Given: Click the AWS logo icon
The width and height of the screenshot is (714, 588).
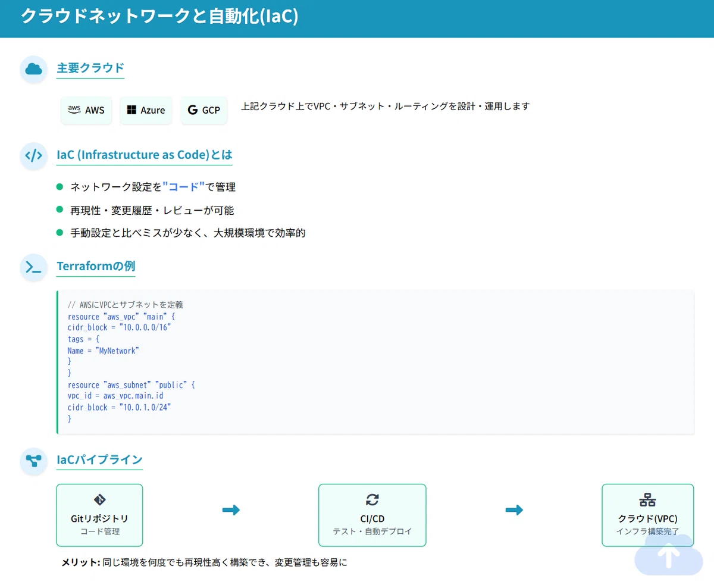Looking at the screenshot, I should pyautogui.click(x=74, y=110).
